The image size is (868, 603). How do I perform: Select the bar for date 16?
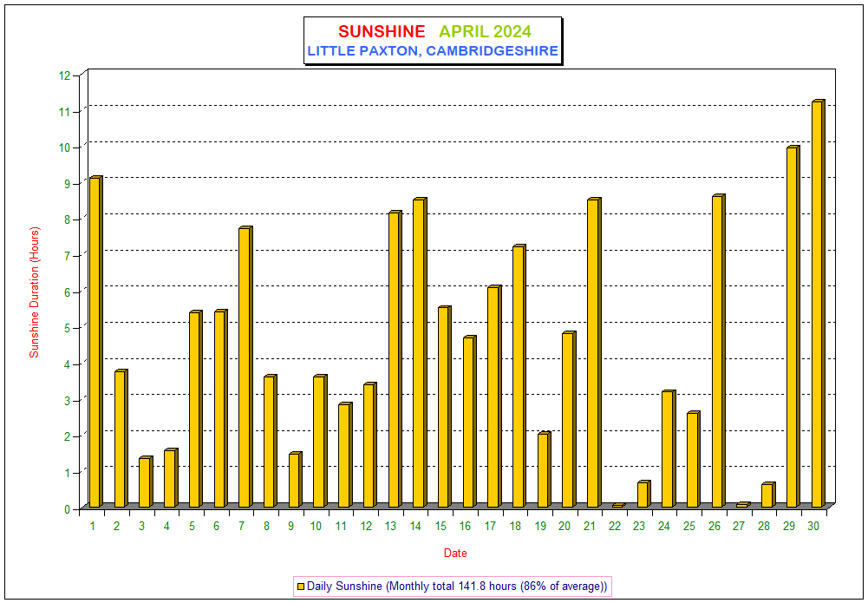(469, 422)
